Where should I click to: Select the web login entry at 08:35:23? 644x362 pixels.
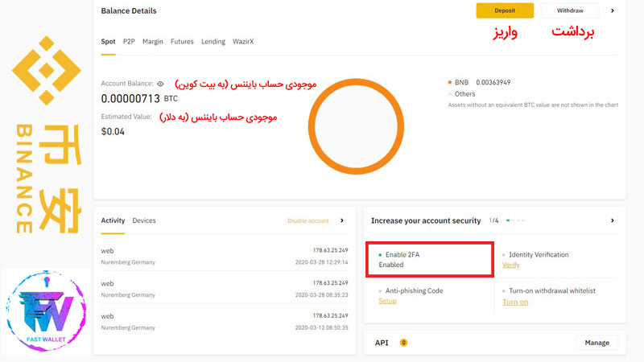coord(225,289)
